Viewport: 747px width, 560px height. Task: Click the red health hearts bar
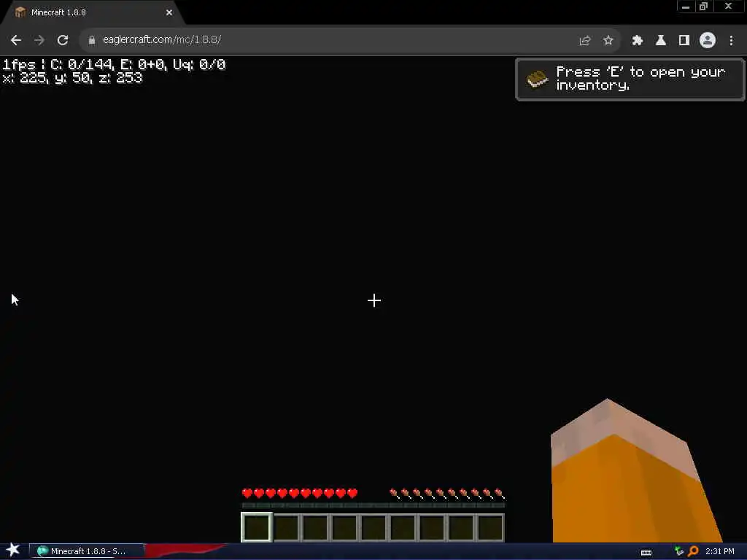[300, 494]
